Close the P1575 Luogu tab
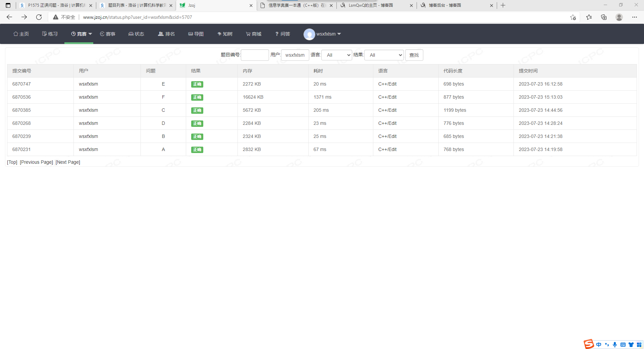Image resolution: width=644 pixels, height=349 pixels. click(91, 5)
